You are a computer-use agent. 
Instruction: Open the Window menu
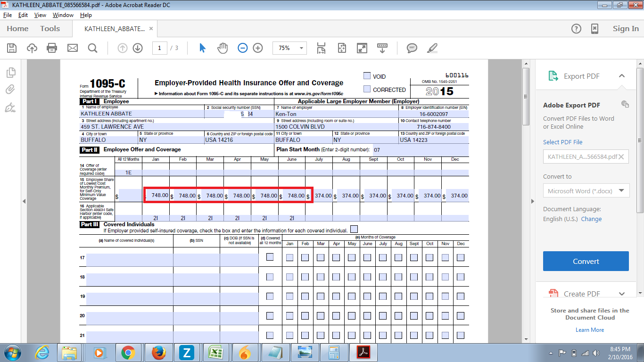[x=63, y=15]
